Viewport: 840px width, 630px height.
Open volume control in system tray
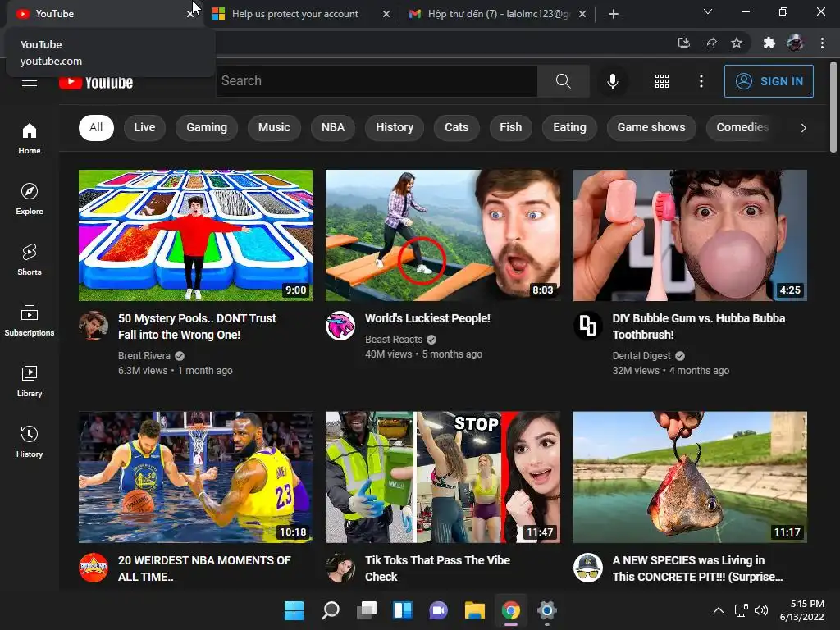pyautogui.click(x=760, y=610)
